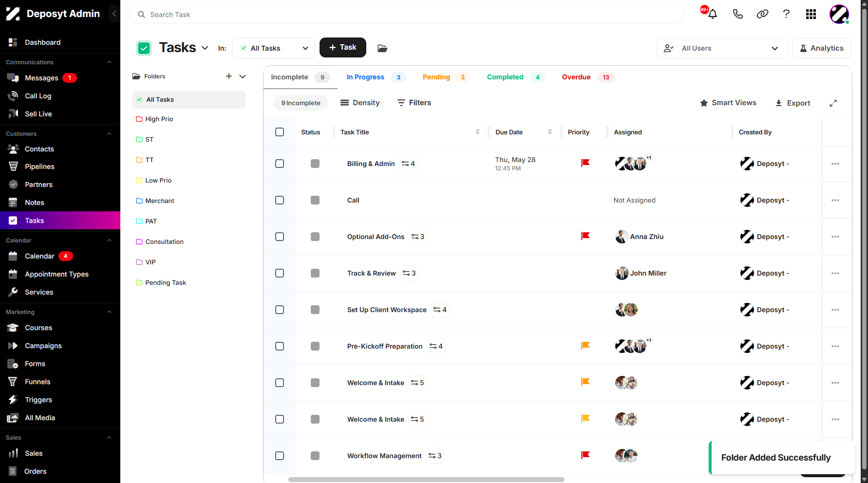This screenshot has width=868, height=483.
Task: Switch to the Overdue tab
Action: [588, 77]
